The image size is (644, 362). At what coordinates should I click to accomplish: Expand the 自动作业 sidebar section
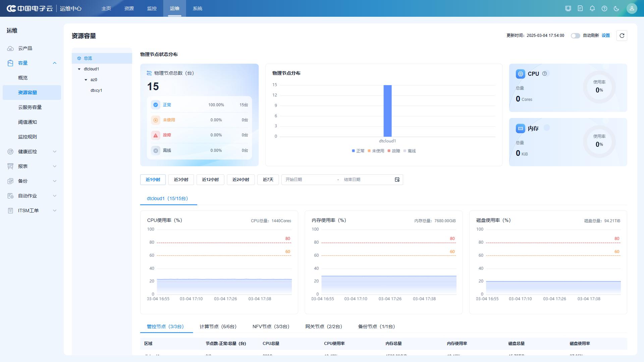(x=55, y=196)
